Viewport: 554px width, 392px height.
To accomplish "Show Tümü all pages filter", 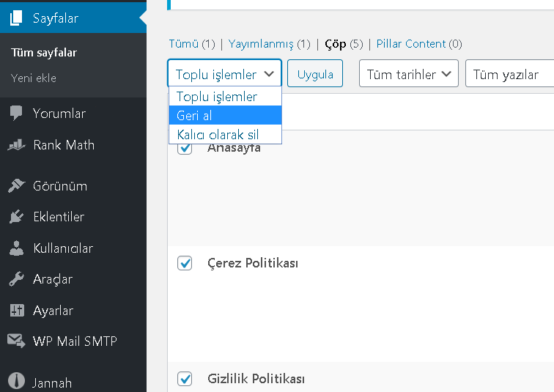I will pos(184,44).
